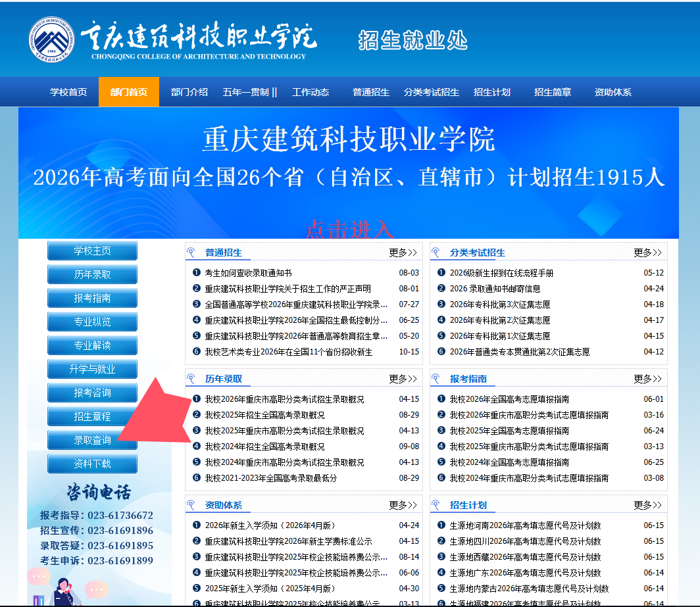Click the 专业解读 sidebar button

tap(92, 345)
